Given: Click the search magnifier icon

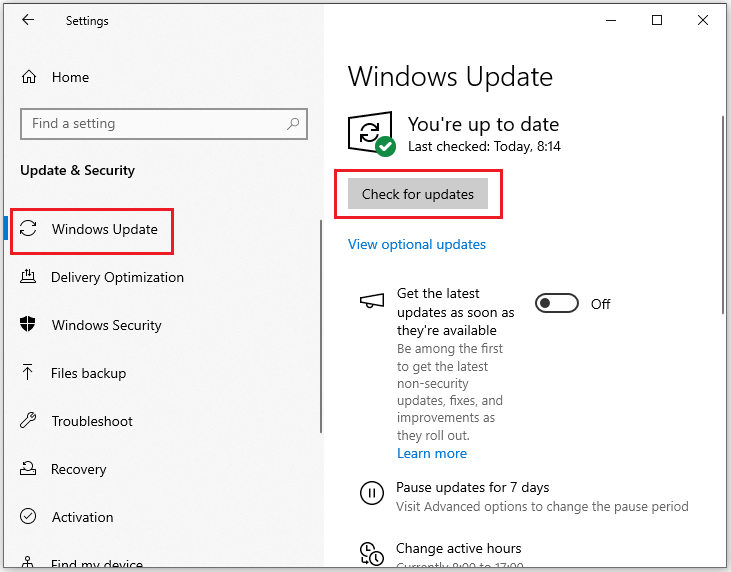Looking at the screenshot, I should click(x=293, y=124).
